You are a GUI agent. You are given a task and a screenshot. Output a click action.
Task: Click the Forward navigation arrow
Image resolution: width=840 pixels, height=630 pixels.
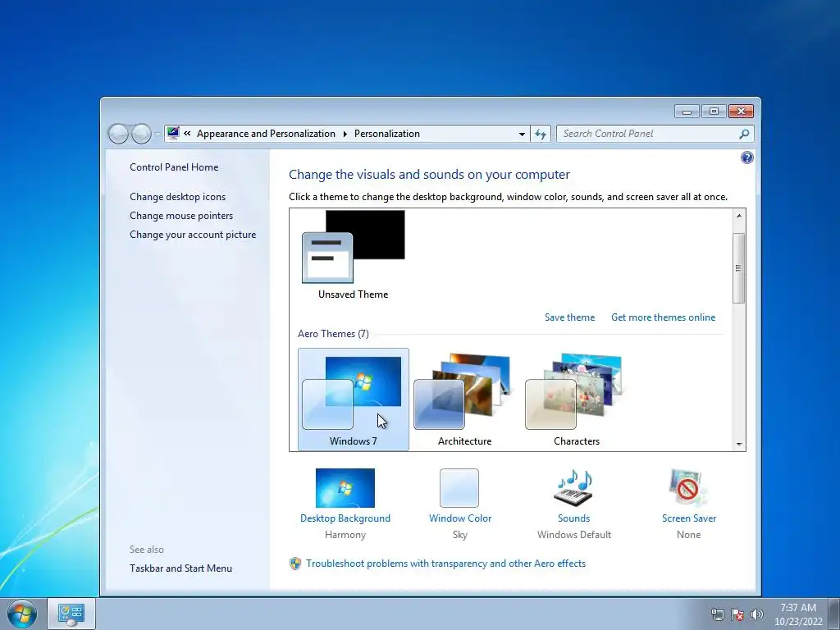point(141,134)
